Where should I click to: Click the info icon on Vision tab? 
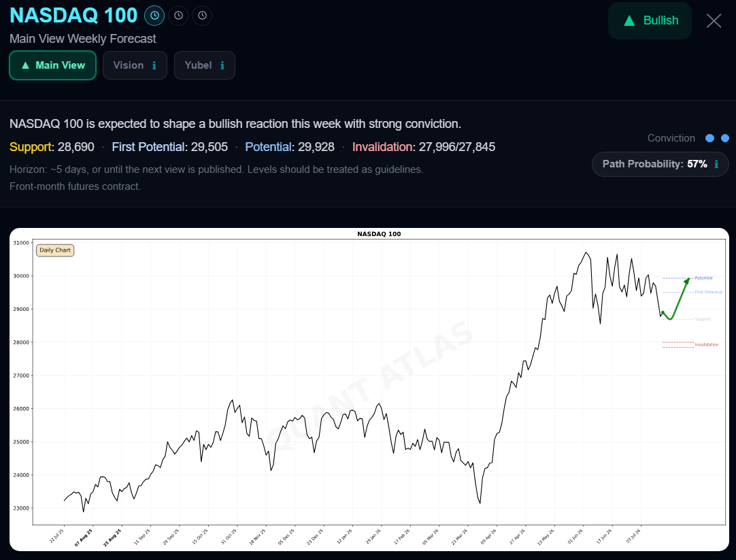(154, 66)
